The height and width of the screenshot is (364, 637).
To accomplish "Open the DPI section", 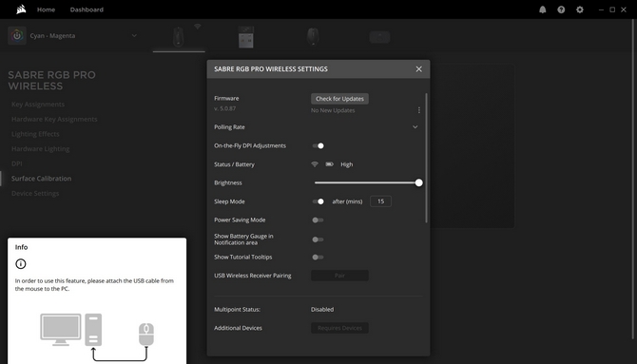I will point(17,163).
